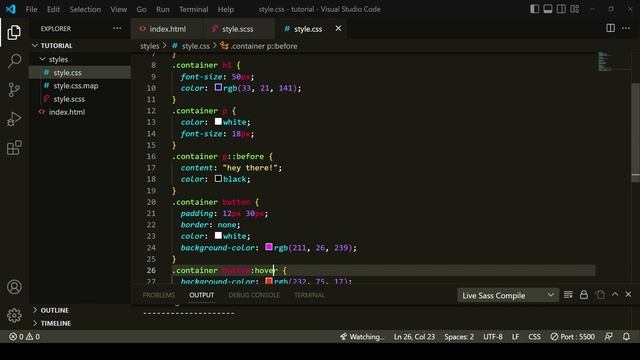Switch to the style.scss editor tab
The width and height of the screenshot is (640, 360).
pos(238,29)
